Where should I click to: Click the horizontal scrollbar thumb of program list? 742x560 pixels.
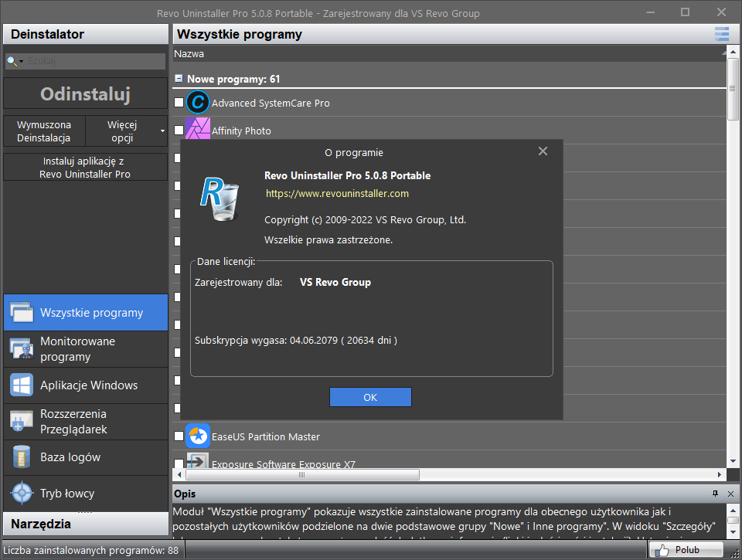(302, 474)
